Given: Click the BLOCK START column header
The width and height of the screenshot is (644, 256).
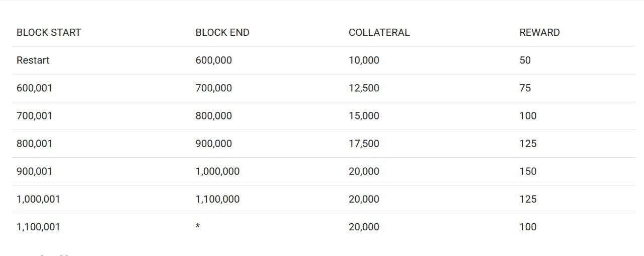Looking at the screenshot, I should coord(49,32).
